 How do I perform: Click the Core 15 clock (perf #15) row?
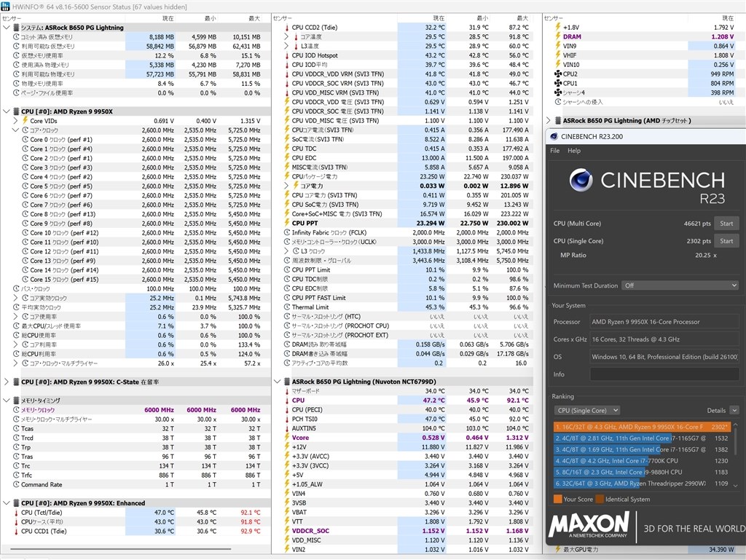[136, 280]
